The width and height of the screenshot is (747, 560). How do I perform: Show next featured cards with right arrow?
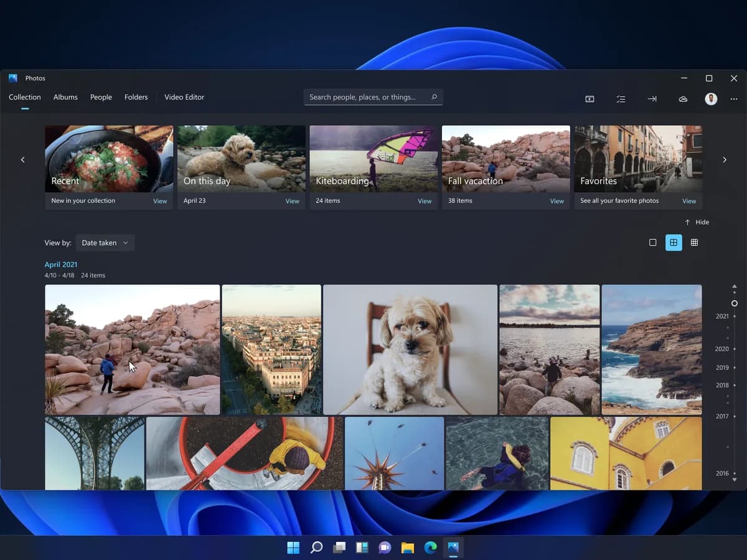click(x=725, y=160)
